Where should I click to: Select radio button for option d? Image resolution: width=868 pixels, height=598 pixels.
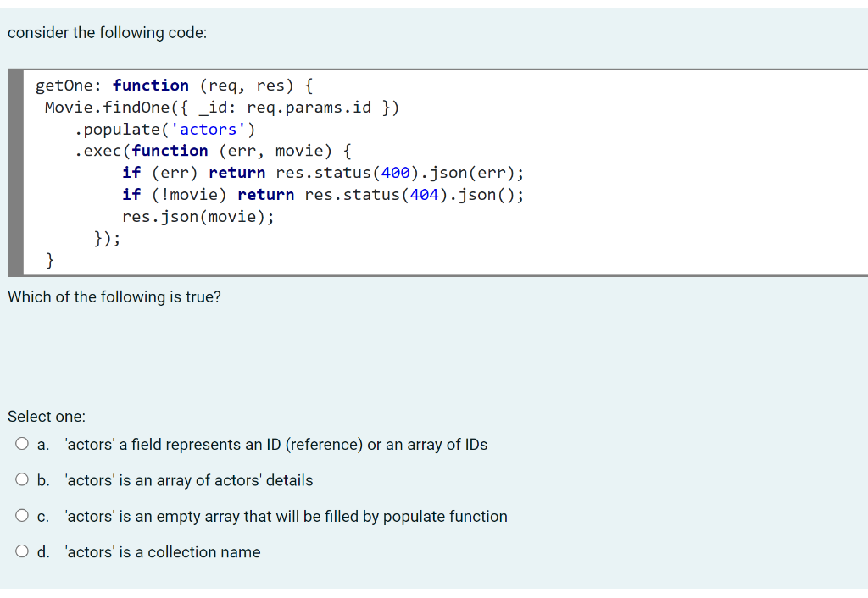(x=22, y=551)
